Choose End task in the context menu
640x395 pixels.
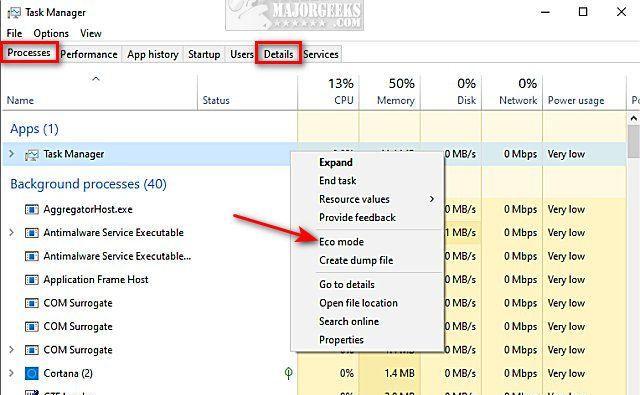[x=338, y=180]
